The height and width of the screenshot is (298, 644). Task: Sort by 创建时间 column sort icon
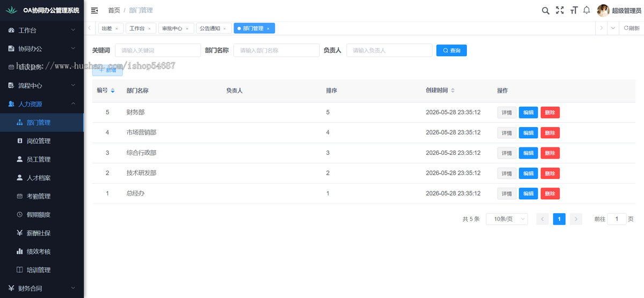pos(452,91)
